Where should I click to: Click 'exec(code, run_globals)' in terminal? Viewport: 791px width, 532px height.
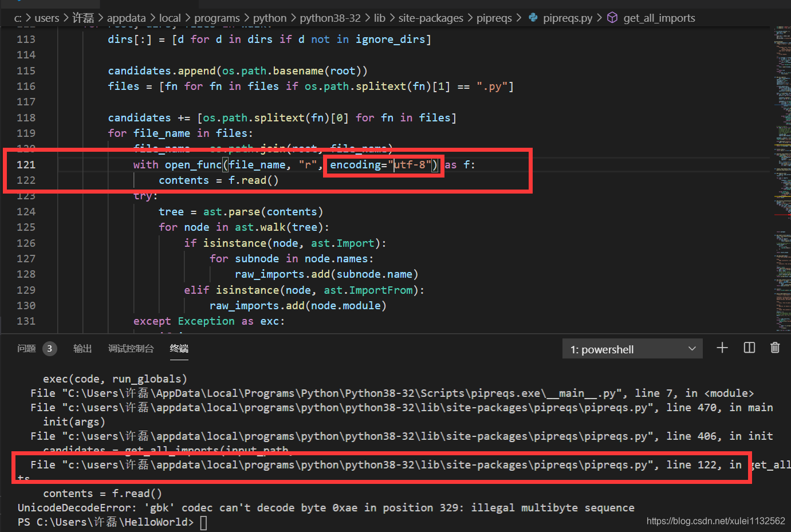point(115,379)
